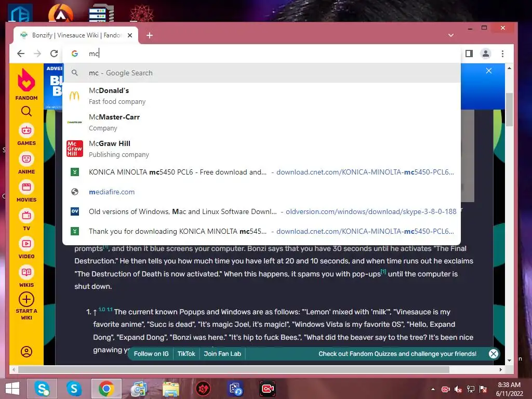Open the Anime section in sidebar

pos(26,163)
